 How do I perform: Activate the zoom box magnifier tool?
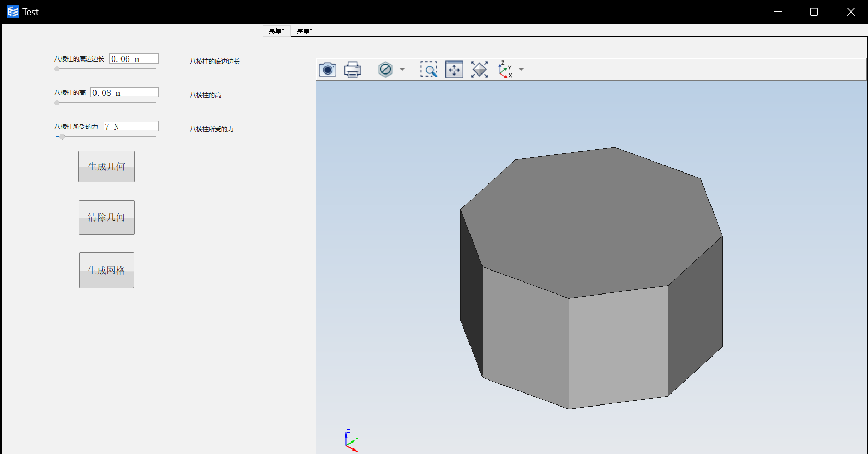(x=429, y=69)
